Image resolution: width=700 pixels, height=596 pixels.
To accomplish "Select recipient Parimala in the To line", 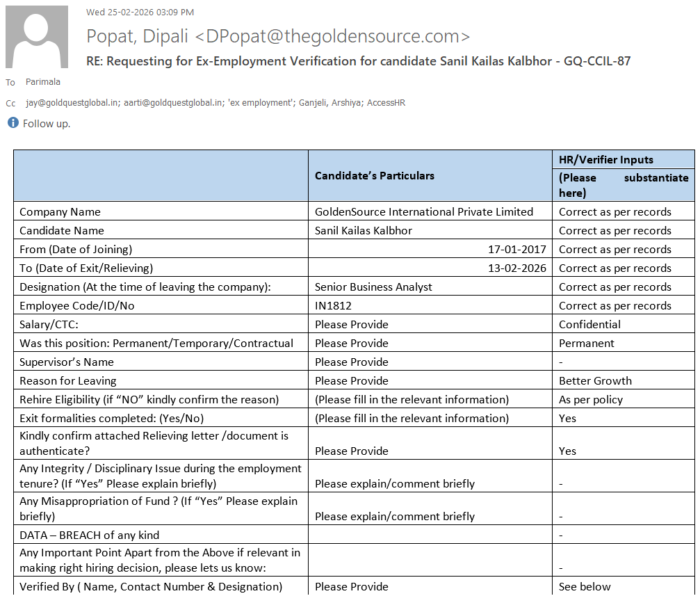I will 43,82.
